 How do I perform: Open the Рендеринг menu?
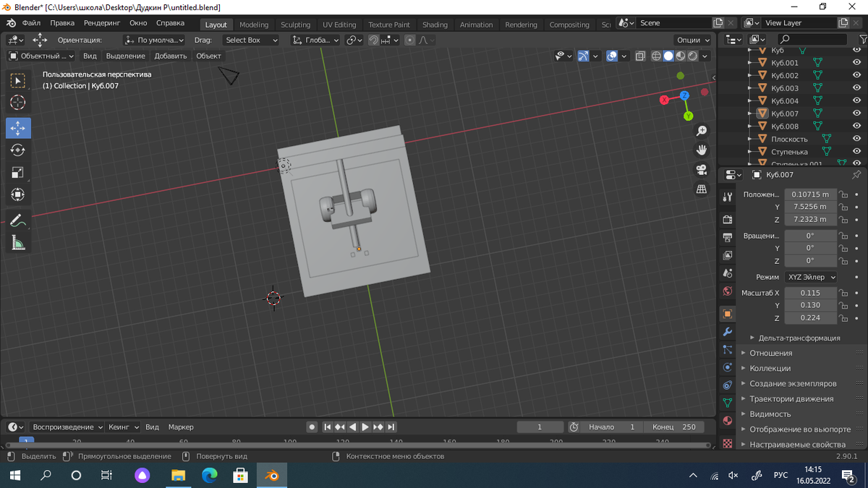101,23
